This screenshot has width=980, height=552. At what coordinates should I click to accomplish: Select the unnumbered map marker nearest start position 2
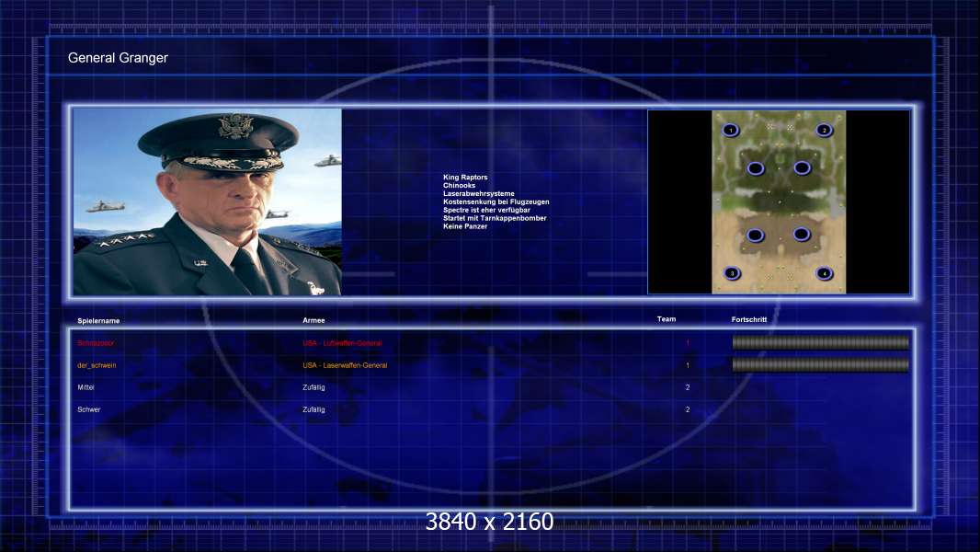(802, 167)
